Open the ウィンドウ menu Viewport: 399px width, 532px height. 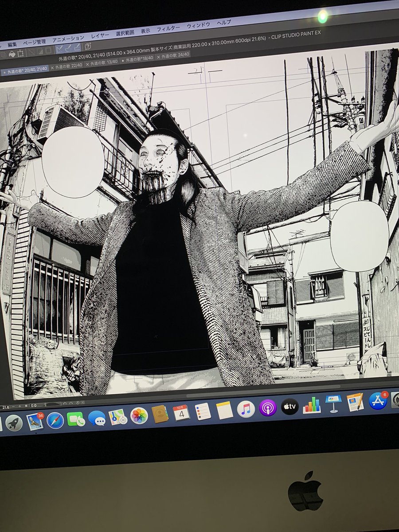[199, 25]
